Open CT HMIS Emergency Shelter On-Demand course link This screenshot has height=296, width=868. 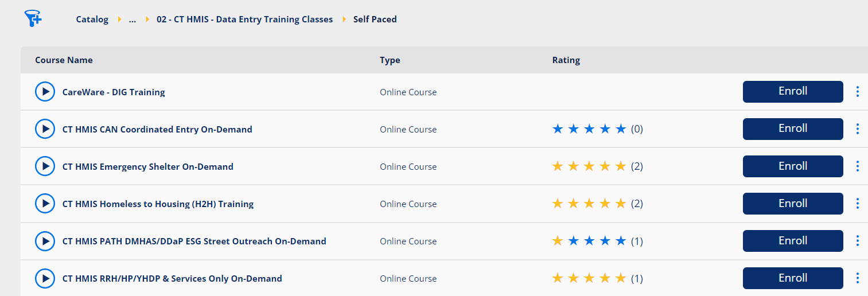tap(147, 167)
